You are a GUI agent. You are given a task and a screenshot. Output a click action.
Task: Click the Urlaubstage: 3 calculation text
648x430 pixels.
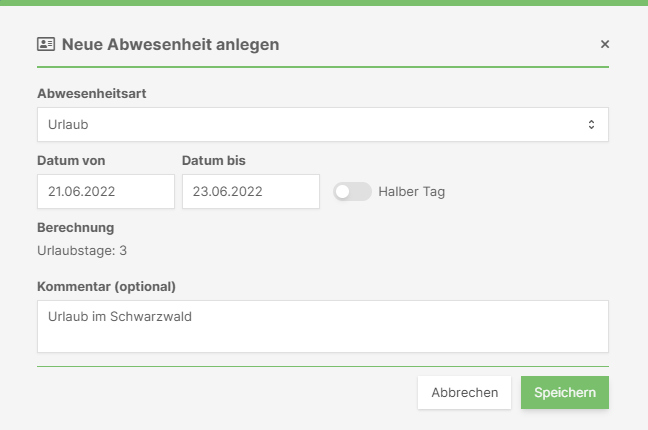tap(82, 251)
